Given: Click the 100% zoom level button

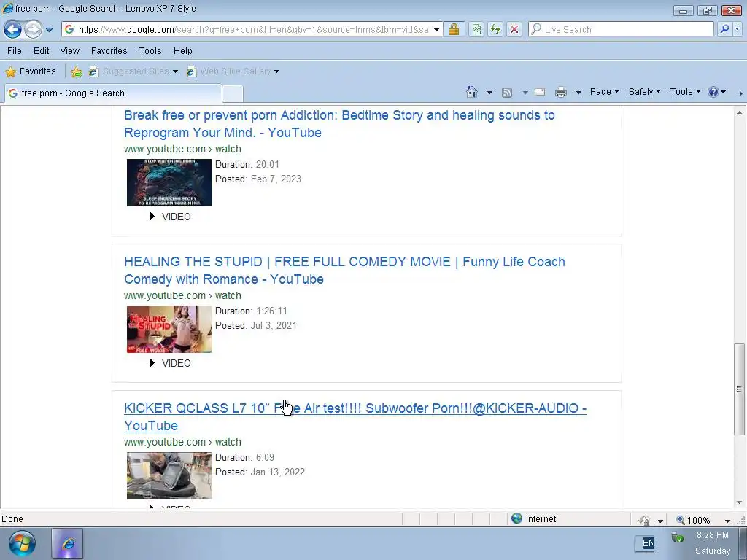Looking at the screenshot, I should 693,520.
